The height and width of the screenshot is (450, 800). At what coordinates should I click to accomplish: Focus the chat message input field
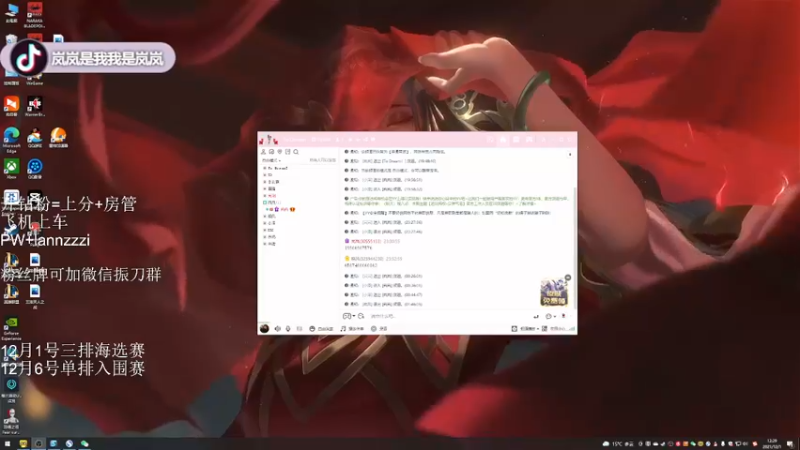(449, 316)
